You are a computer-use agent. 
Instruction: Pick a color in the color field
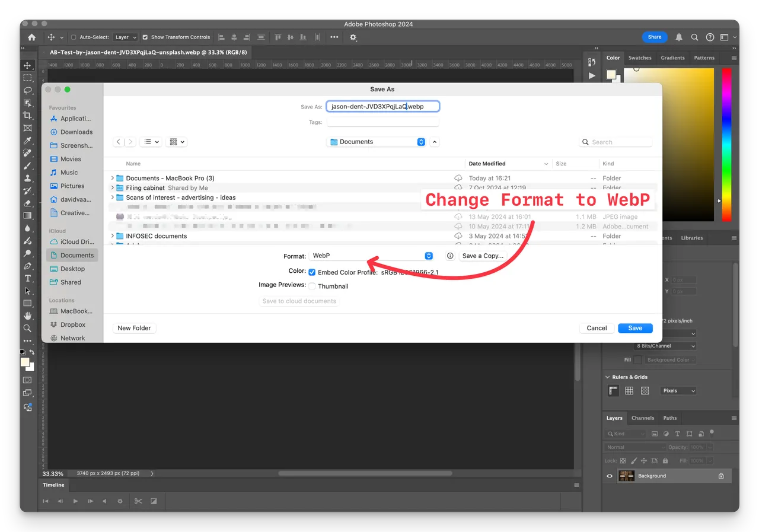(668, 144)
